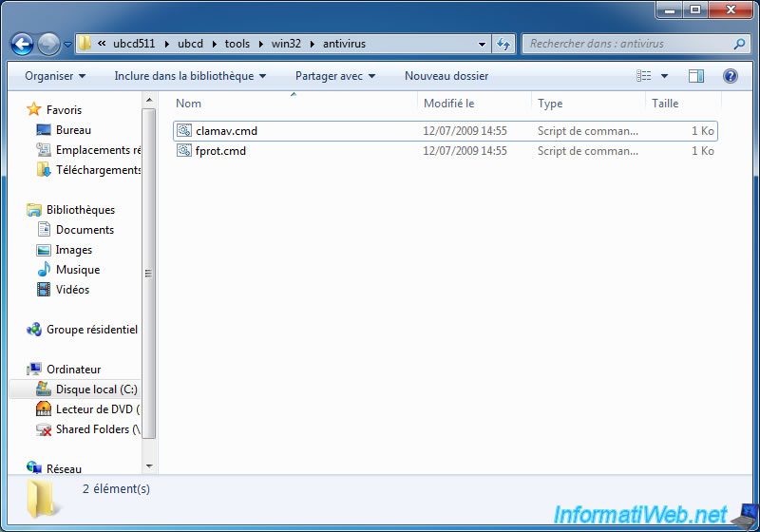Expand 'Inclure dans la bibliothèque' menu
The image size is (760, 532).
pos(190,76)
